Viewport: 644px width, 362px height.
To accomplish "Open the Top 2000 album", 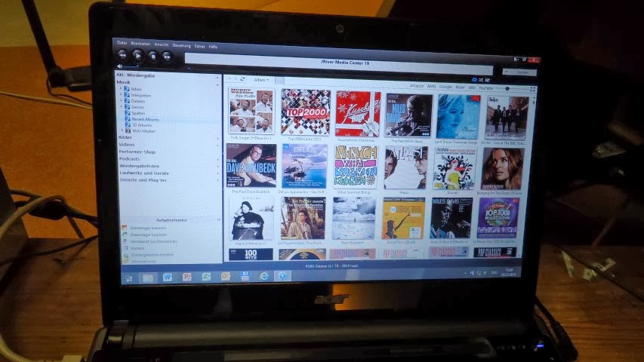I will coord(306,112).
